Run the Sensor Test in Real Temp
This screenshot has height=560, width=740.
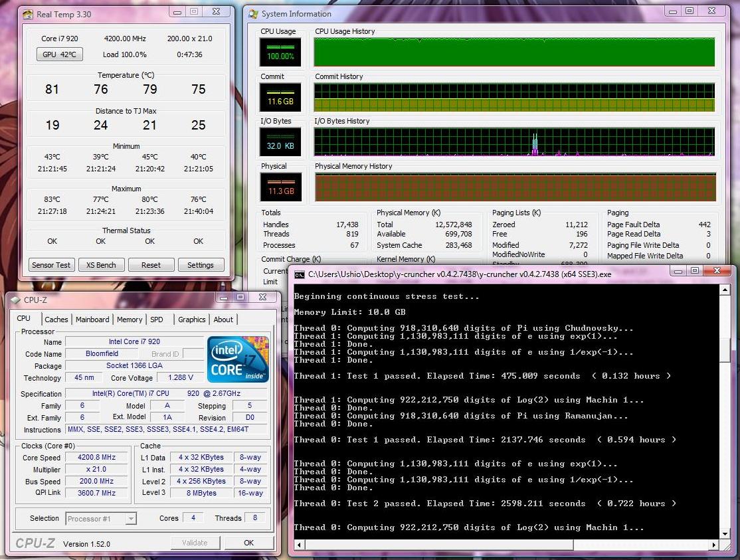[x=51, y=265]
